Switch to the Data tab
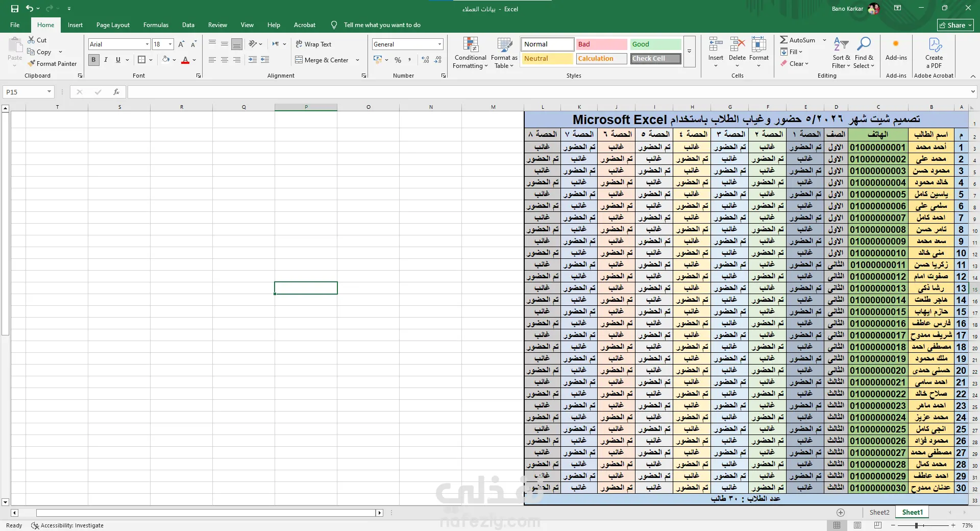Viewport: 980px width, 531px height. [188, 25]
